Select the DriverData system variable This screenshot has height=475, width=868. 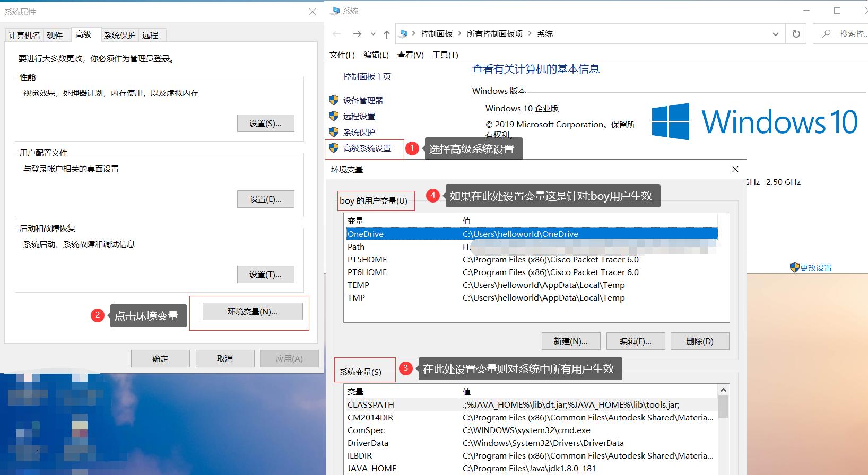(x=532, y=443)
